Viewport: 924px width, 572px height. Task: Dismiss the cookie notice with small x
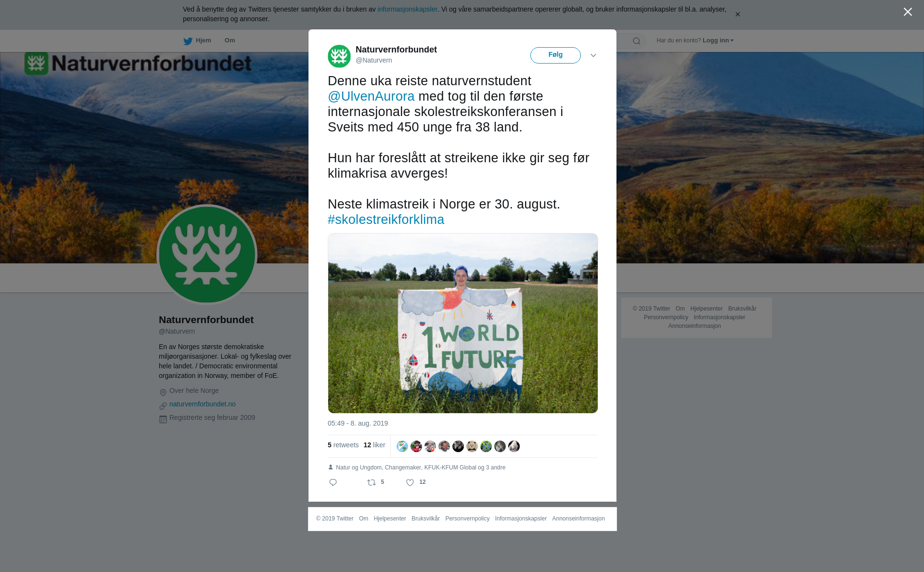pos(737,14)
